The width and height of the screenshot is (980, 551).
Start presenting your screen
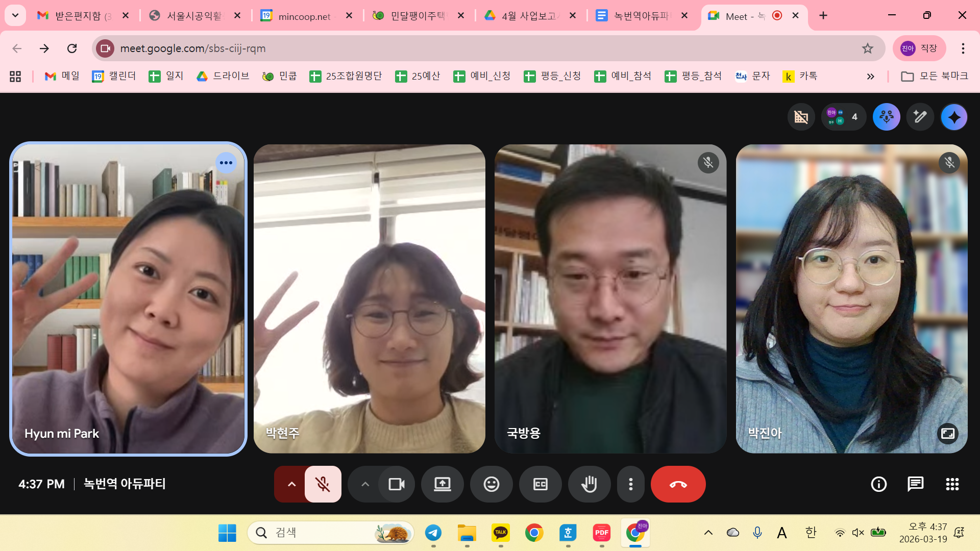coord(443,484)
